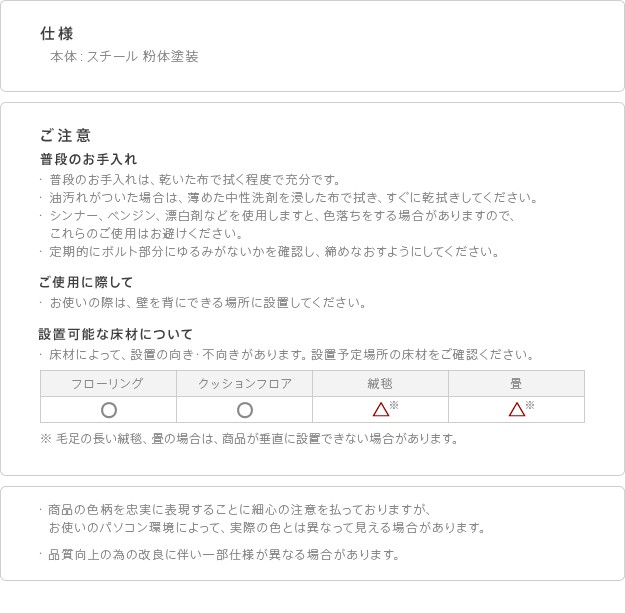This screenshot has width=625, height=613.
Task: Click the ※ note about 毛足の長い絨毯
Action: pyautogui.click(x=250, y=439)
